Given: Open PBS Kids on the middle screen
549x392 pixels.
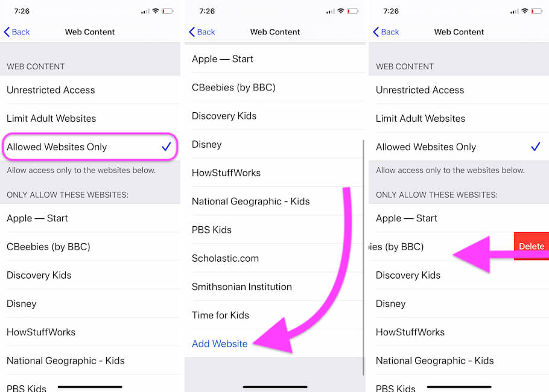Looking at the screenshot, I should pos(275,230).
